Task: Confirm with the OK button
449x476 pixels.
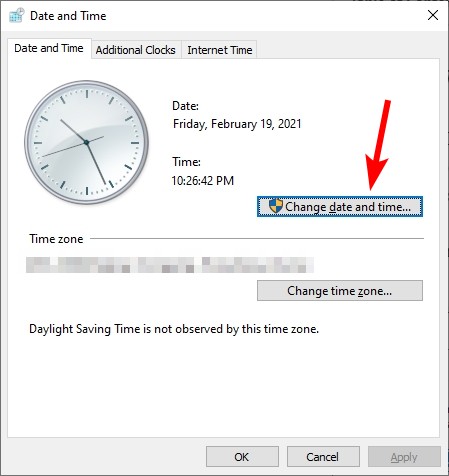Action: tap(242, 457)
